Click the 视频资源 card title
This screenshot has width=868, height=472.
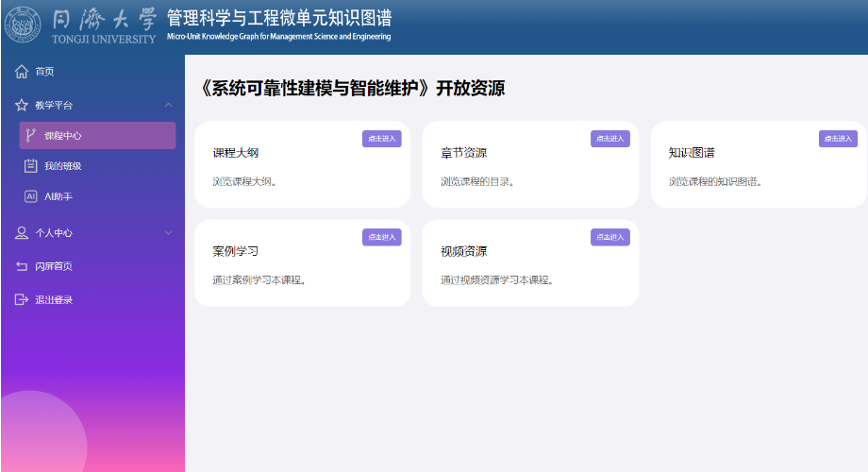pyautogui.click(x=464, y=251)
